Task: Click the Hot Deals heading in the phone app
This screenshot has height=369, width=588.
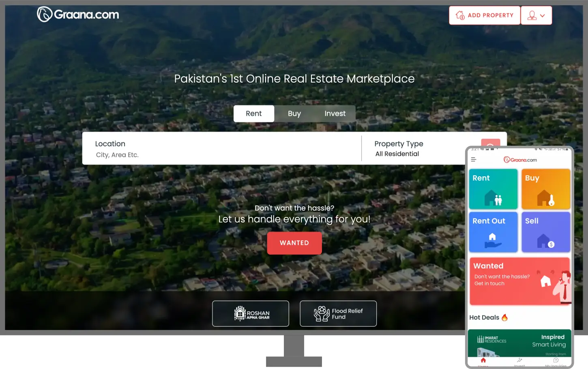Action: [489, 317]
